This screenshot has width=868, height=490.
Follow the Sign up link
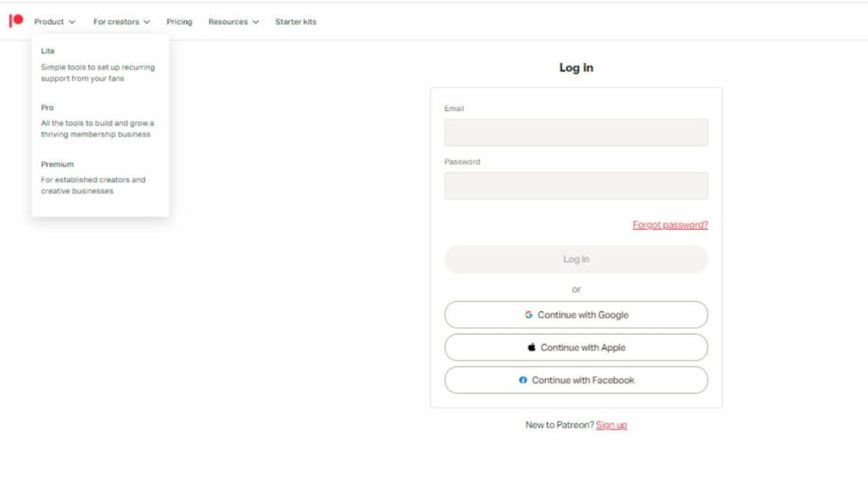point(611,426)
